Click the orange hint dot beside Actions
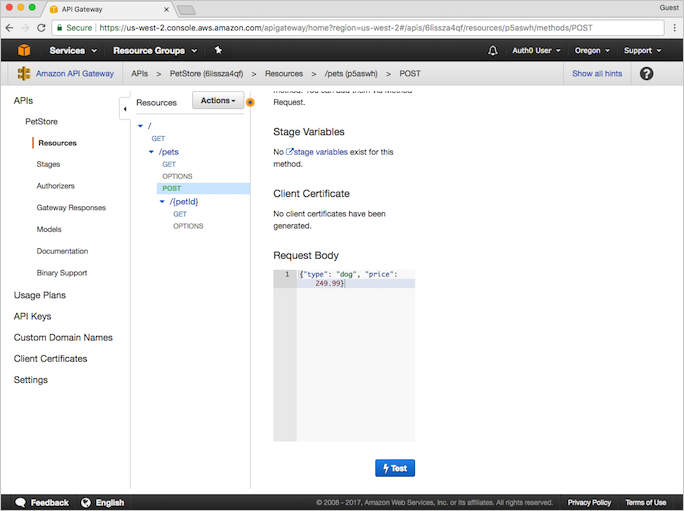The image size is (684, 511). tap(250, 102)
